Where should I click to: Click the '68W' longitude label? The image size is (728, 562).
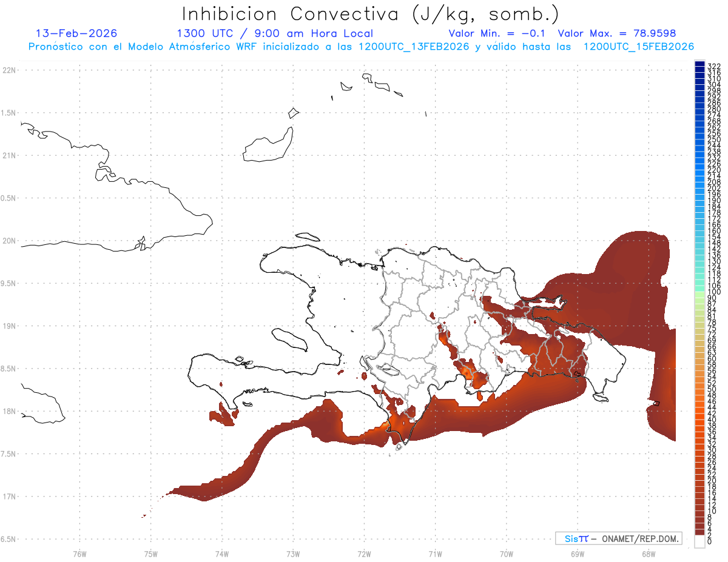click(x=648, y=554)
